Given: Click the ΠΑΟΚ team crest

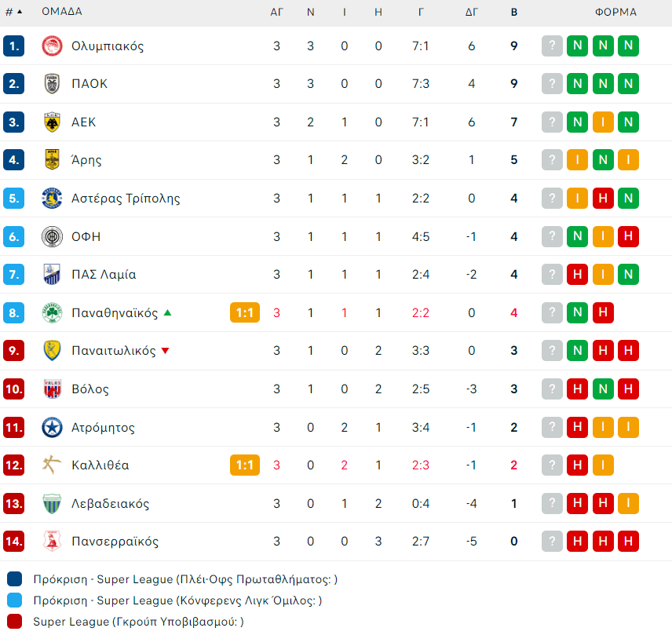Looking at the screenshot, I should point(52,84).
